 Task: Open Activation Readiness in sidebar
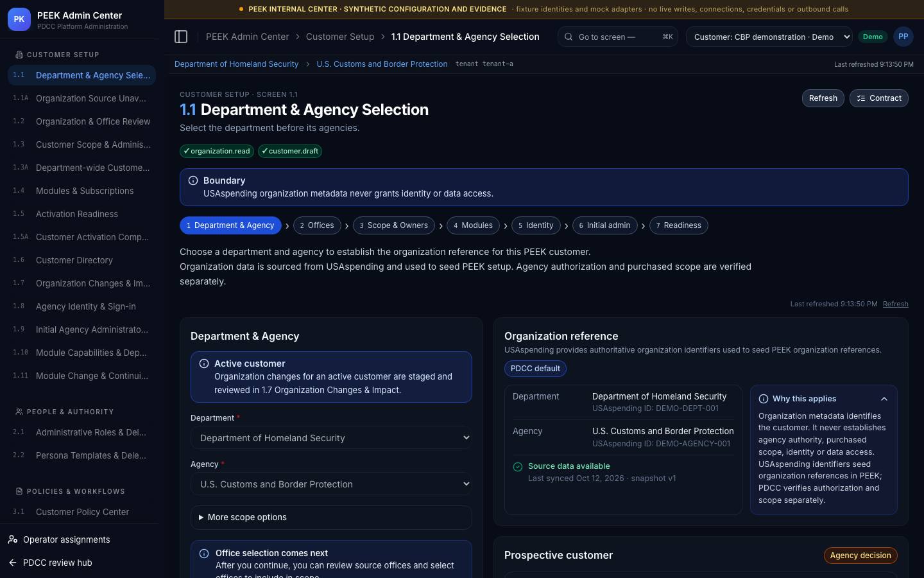[x=81, y=214]
